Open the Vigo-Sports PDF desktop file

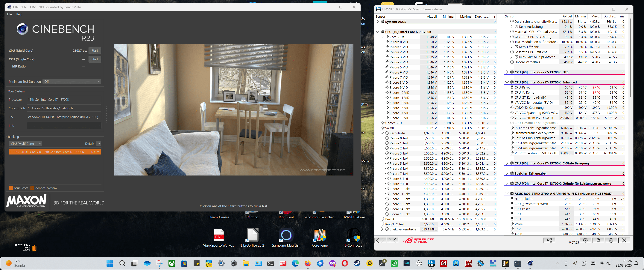(219, 238)
